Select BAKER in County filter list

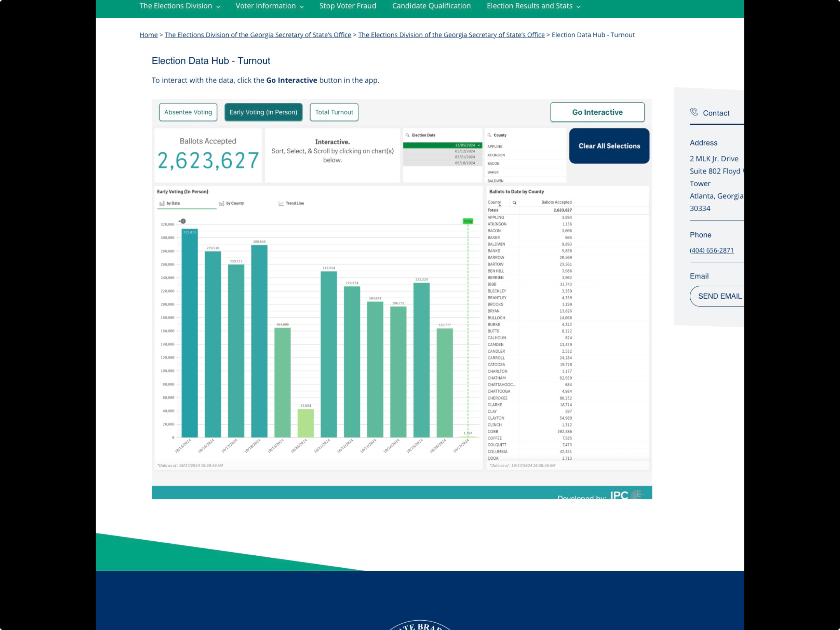(x=526, y=172)
